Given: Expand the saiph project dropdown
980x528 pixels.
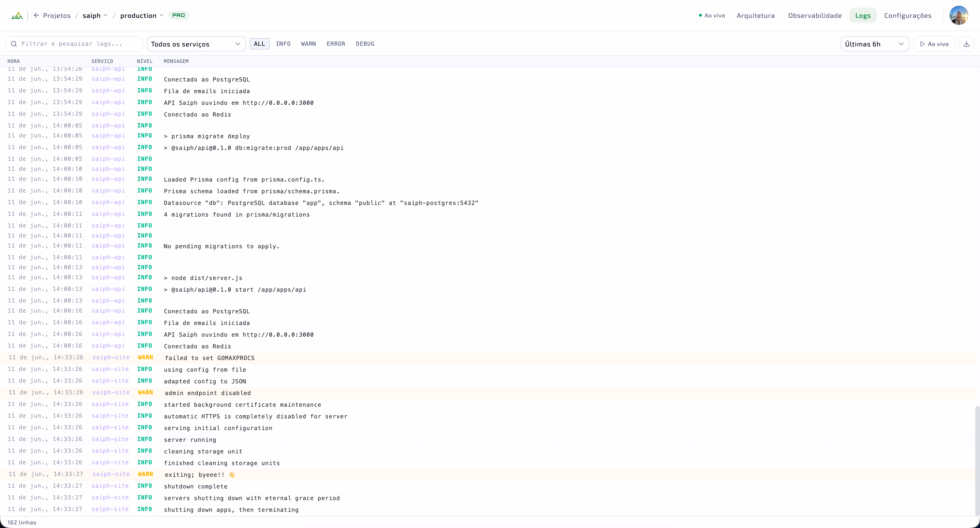Looking at the screenshot, I should [95, 15].
